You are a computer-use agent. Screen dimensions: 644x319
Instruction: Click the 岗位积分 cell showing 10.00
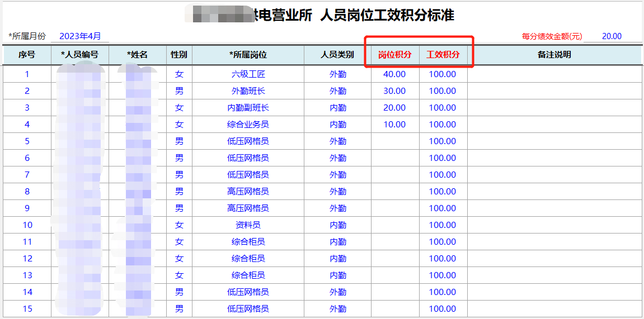point(394,125)
